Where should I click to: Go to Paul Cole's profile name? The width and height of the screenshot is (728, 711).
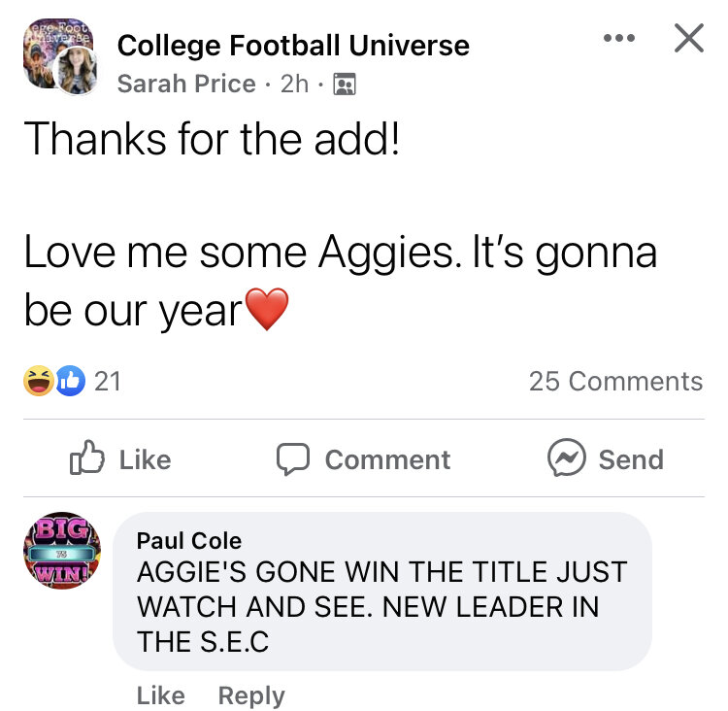click(x=189, y=540)
